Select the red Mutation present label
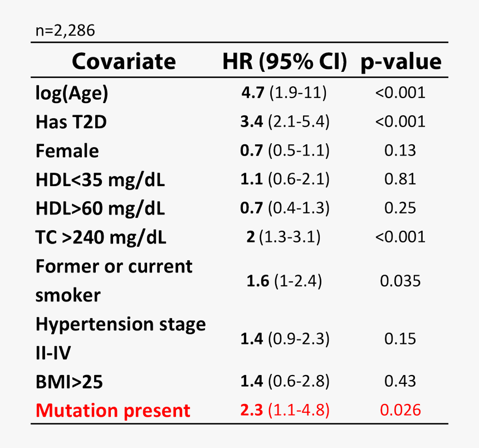The width and height of the screenshot is (479, 448). point(113,411)
